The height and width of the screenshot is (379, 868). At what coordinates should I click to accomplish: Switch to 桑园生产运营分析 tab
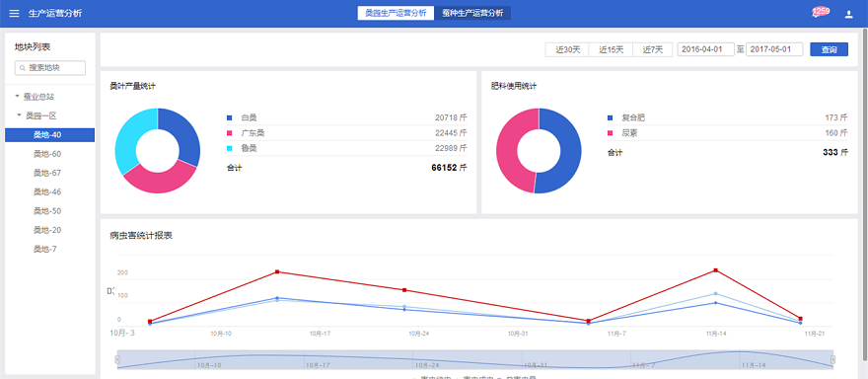tap(396, 13)
